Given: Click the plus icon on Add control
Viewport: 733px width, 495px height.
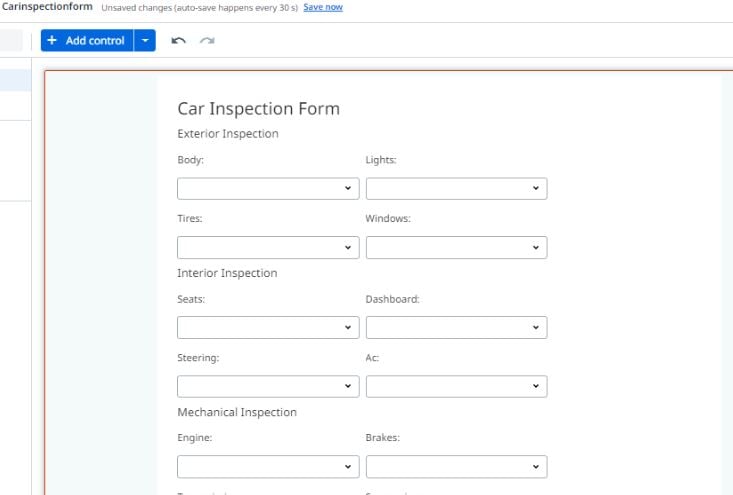Looking at the screenshot, I should click(x=52, y=41).
